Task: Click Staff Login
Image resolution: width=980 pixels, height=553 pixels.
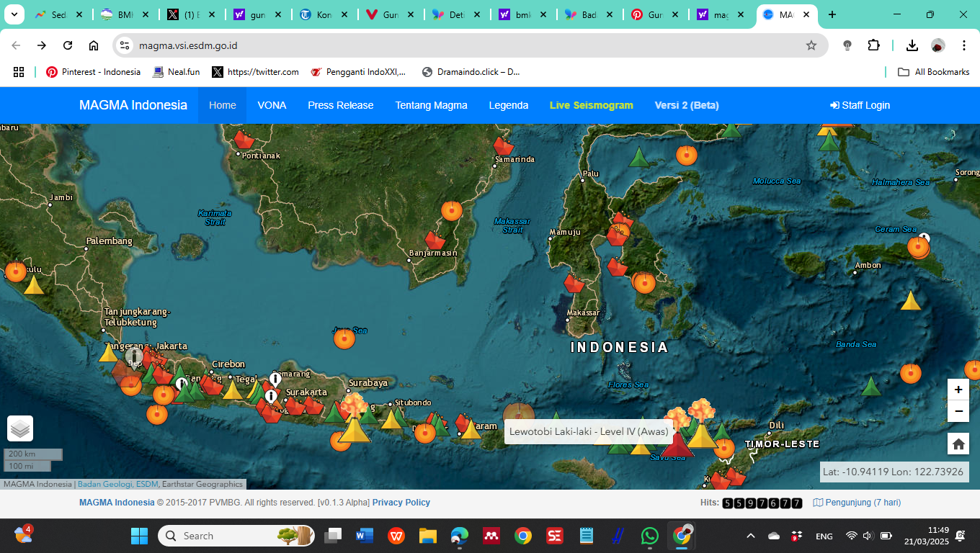Action: (860, 105)
